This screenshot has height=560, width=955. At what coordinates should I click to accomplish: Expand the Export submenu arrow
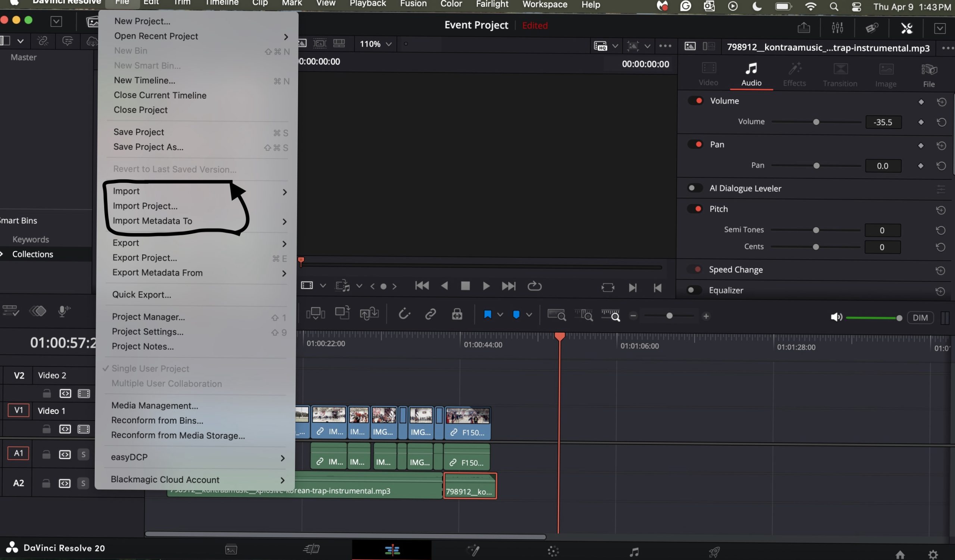[284, 243]
